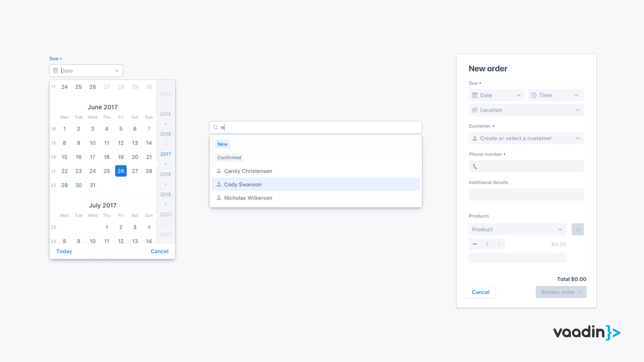Click the search magnifier icon
This screenshot has width=644, height=362.
[x=215, y=128]
